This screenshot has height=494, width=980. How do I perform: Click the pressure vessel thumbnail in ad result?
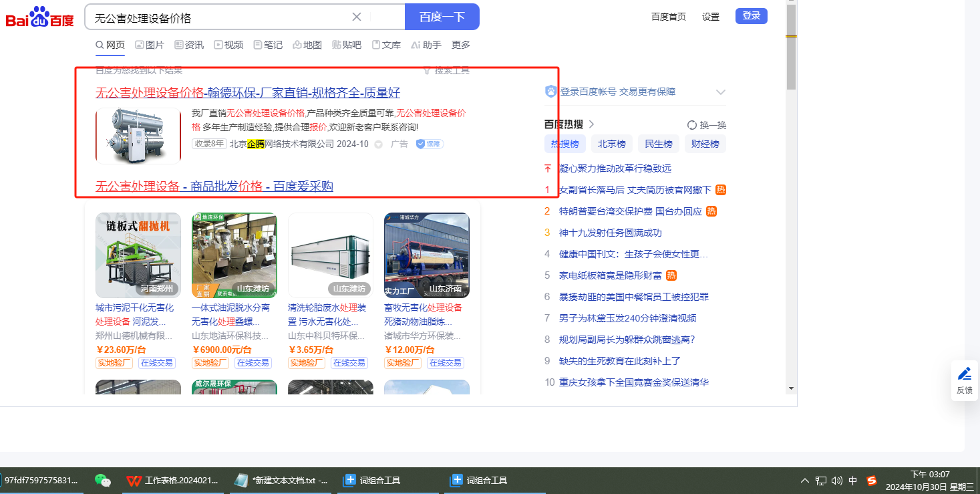(138, 136)
